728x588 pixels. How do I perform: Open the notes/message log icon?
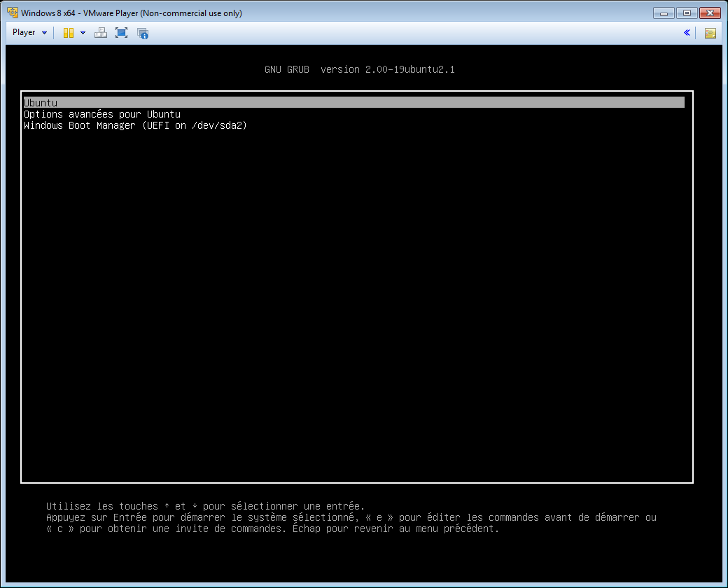[710, 33]
